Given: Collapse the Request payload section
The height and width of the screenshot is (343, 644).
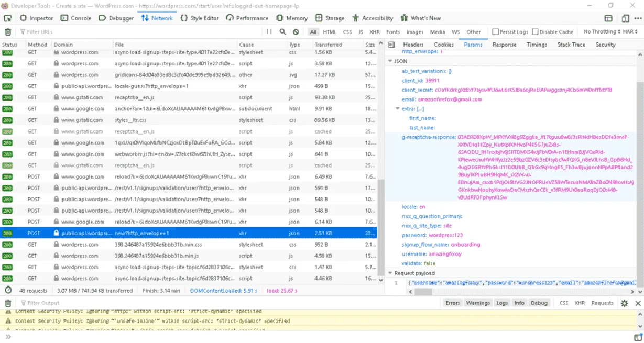Looking at the screenshot, I should click(390, 273).
